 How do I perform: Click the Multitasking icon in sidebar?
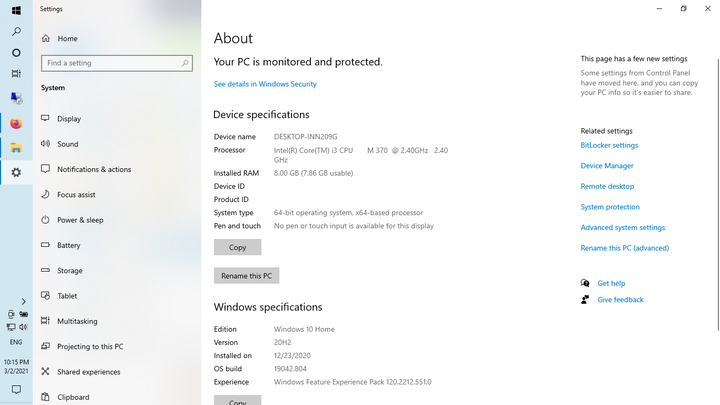(45, 321)
